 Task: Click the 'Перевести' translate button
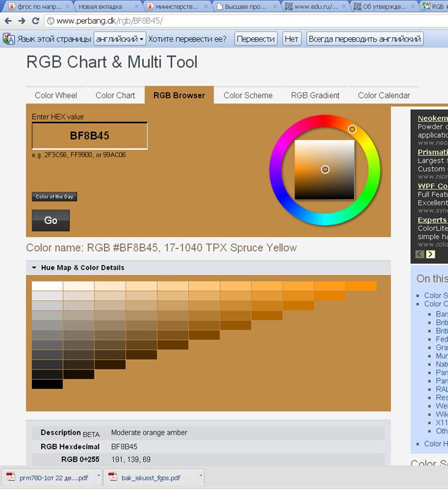click(256, 39)
